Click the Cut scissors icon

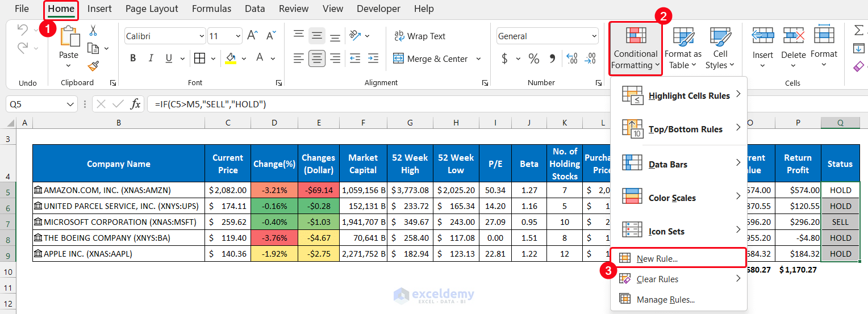pyautogui.click(x=93, y=31)
